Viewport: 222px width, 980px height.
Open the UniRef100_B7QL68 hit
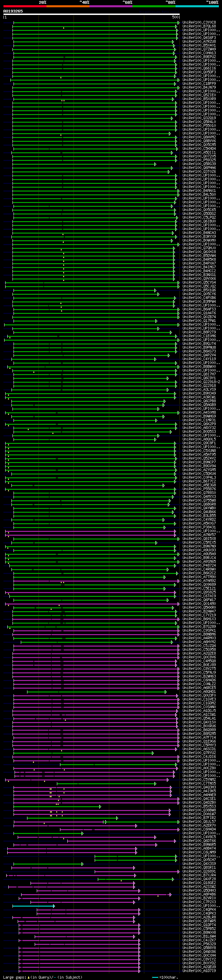pyautogui.click(x=199, y=26)
